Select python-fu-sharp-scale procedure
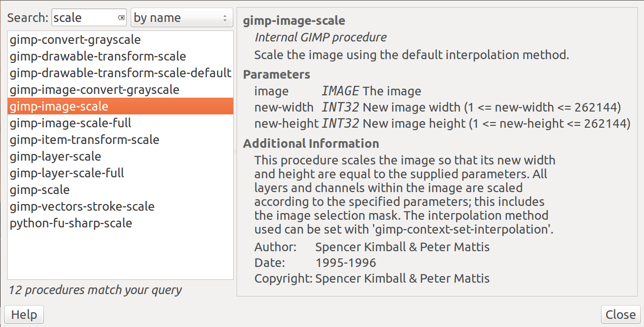644x327 pixels. [x=120, y=223]
